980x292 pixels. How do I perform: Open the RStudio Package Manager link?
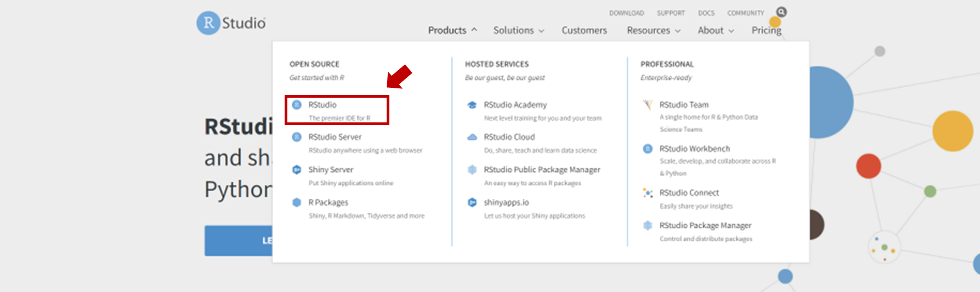click(705, 226)
